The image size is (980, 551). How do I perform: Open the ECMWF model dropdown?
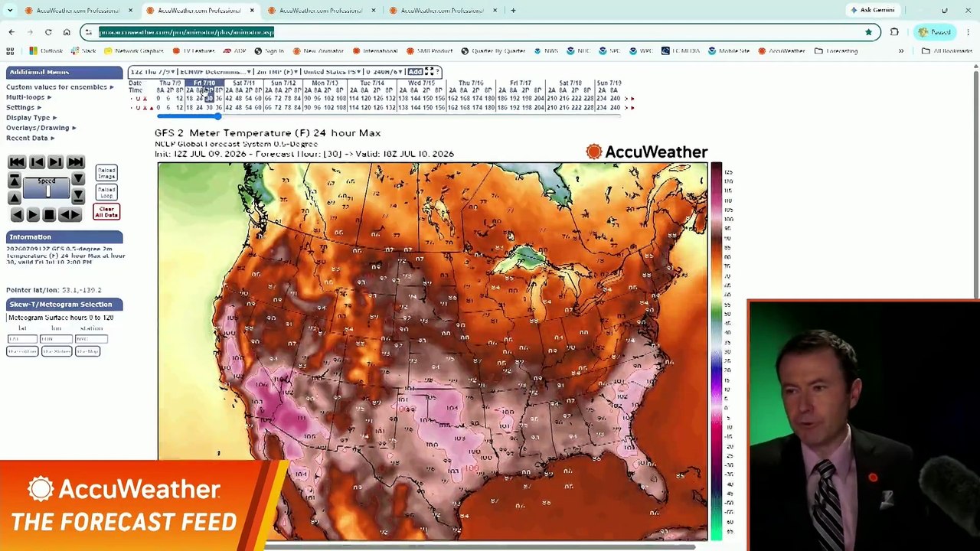(214, 72)
